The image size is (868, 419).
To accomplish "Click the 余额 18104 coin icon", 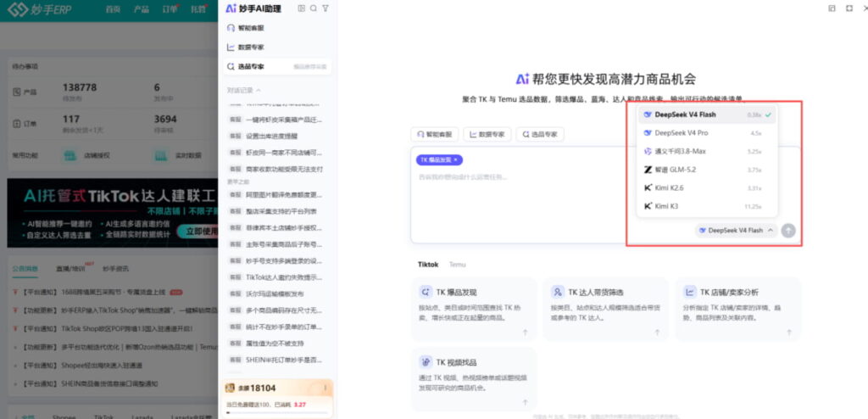I will point(229,388).
